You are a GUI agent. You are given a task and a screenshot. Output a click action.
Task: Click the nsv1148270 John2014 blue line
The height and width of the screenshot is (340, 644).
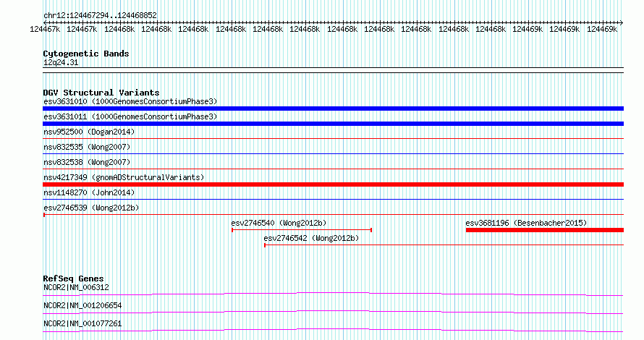pos(333,200)
